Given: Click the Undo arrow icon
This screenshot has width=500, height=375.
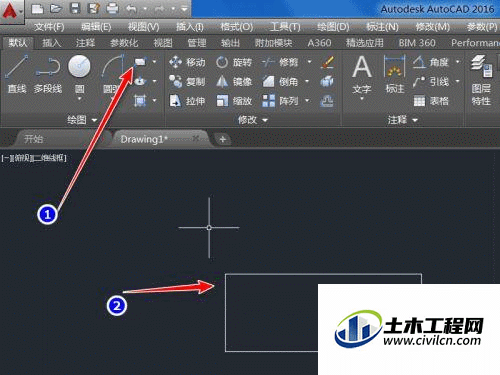Looking at the screenshot, I should coord(131,9).
